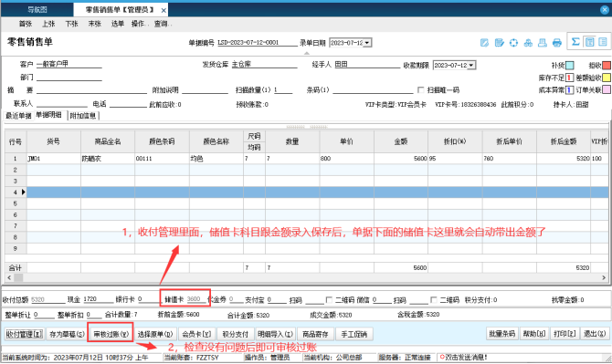Click the 部门 input field

[69, 78]
